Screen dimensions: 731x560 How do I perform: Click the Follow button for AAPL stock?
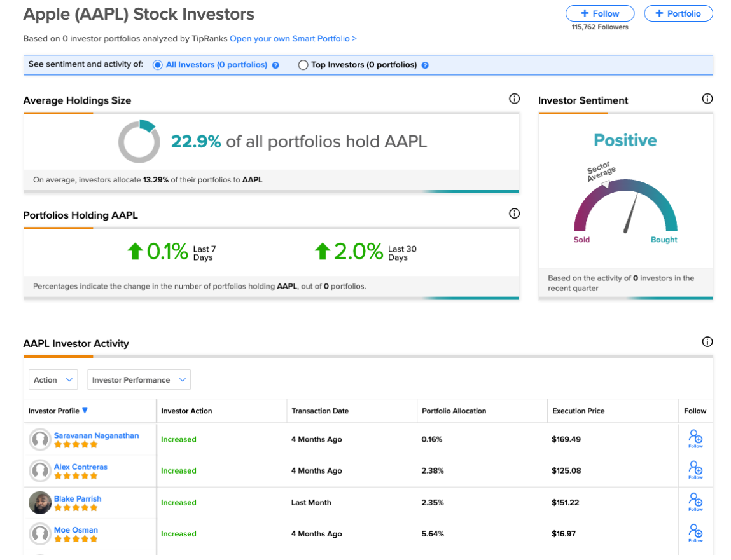pos(599,13)
